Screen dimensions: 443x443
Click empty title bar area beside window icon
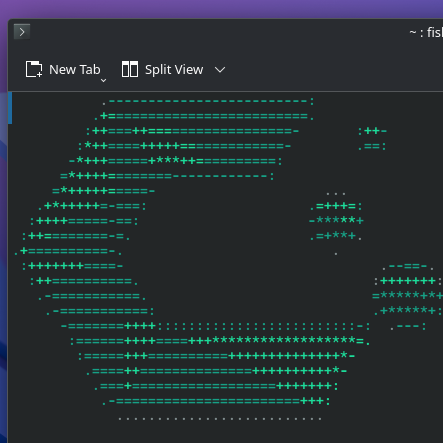click(x=200, y=32)
